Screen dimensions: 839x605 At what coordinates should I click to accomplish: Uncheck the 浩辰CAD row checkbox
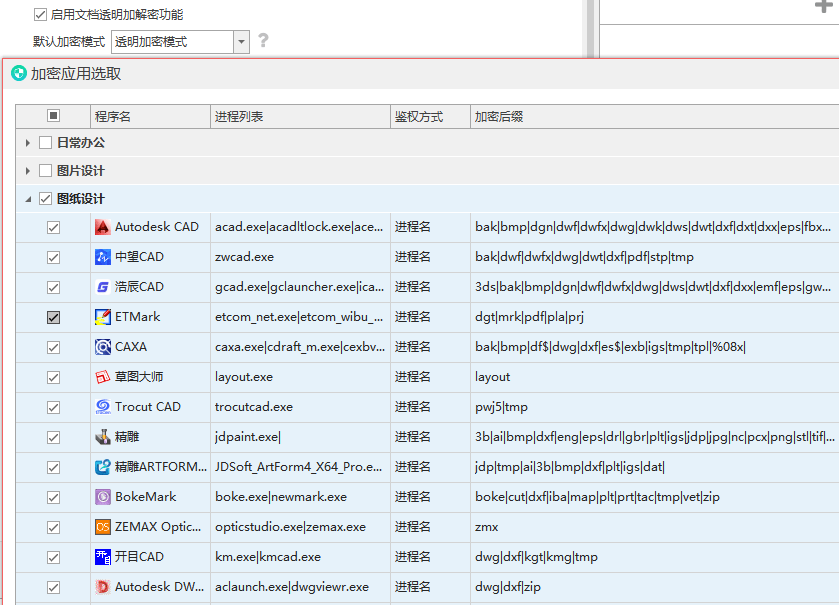click(54, 287)
